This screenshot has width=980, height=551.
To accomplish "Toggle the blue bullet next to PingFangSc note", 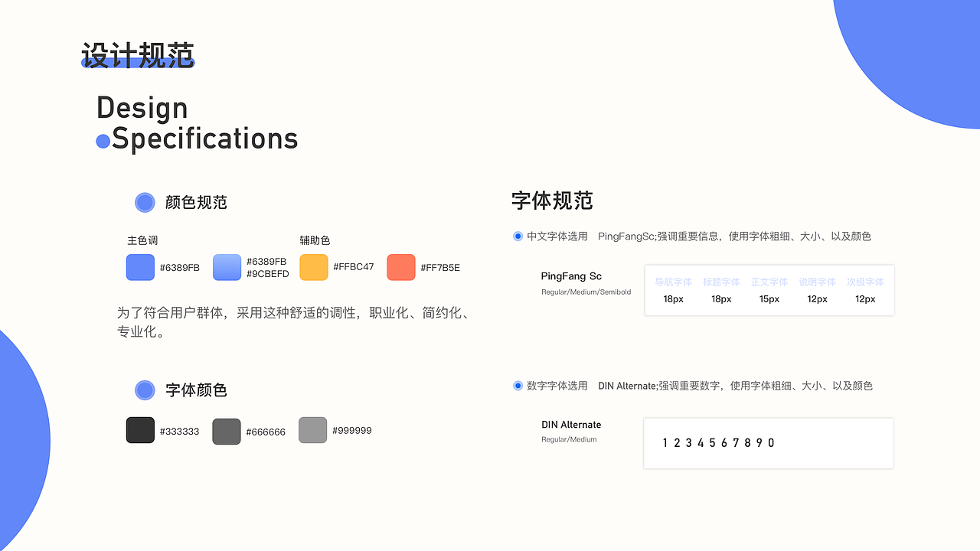I will pyautogui.click(x=518, y=236).
